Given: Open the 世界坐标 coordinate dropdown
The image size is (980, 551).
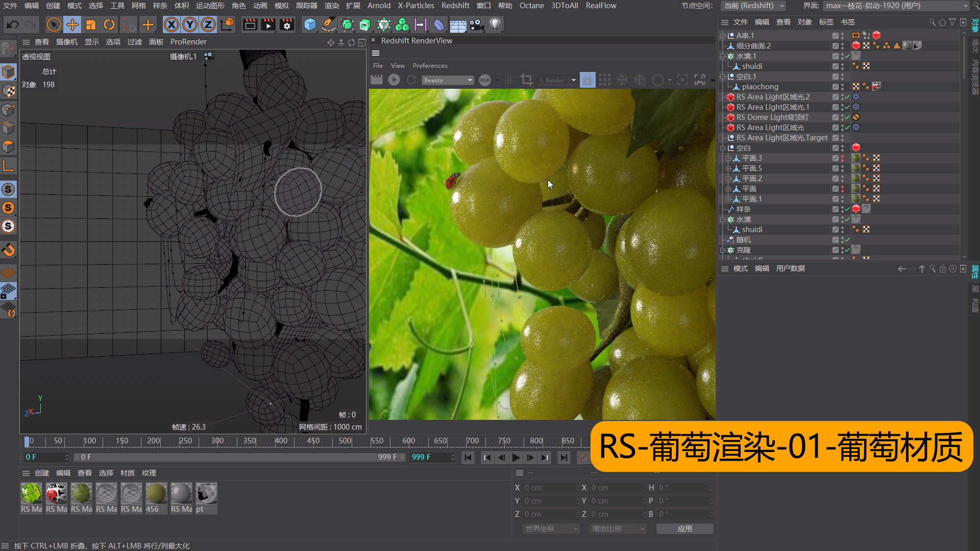Looking at the screenshot, I should coord(551,529).
